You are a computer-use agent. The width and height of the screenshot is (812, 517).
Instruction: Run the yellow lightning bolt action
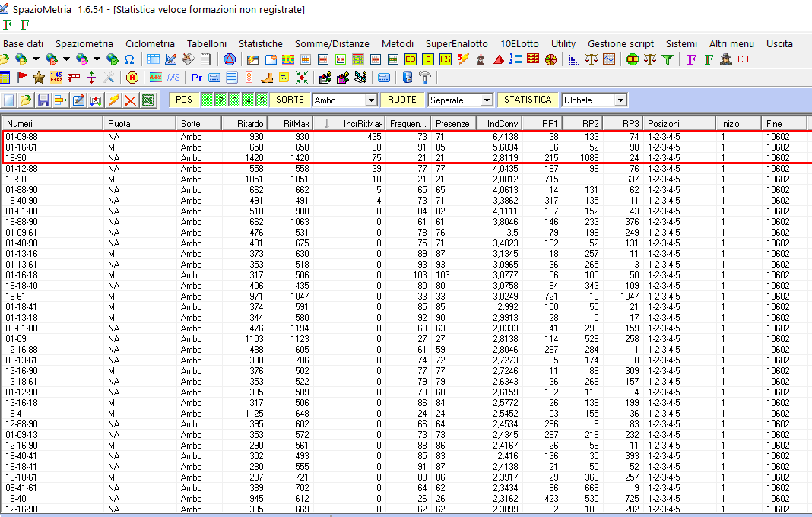click(x=113, y=100)
